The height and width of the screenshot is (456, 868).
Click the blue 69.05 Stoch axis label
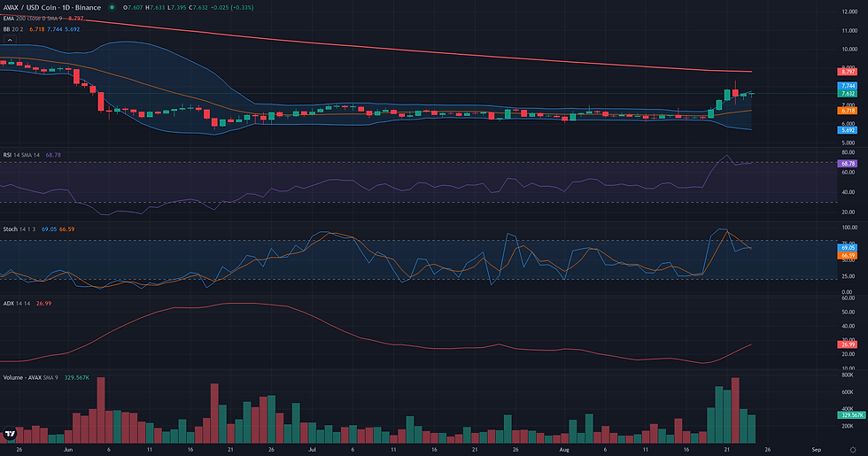tap(848, 248)
